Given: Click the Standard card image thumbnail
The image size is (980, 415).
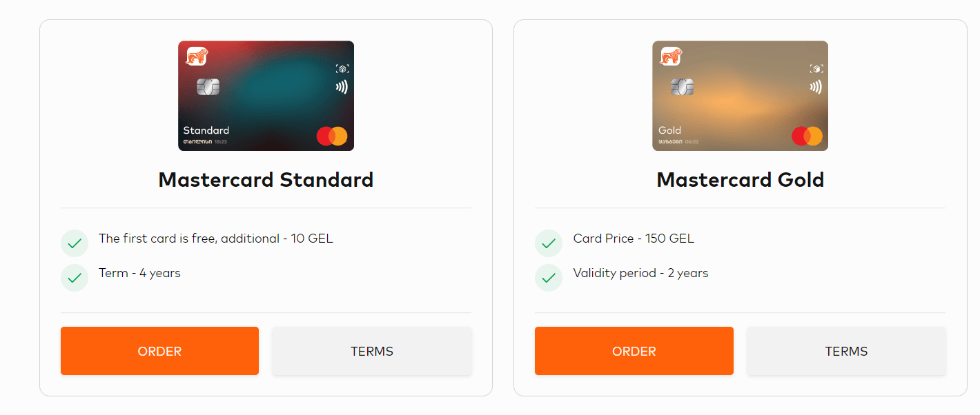Looking at the screenshot, I should [266, 96].
